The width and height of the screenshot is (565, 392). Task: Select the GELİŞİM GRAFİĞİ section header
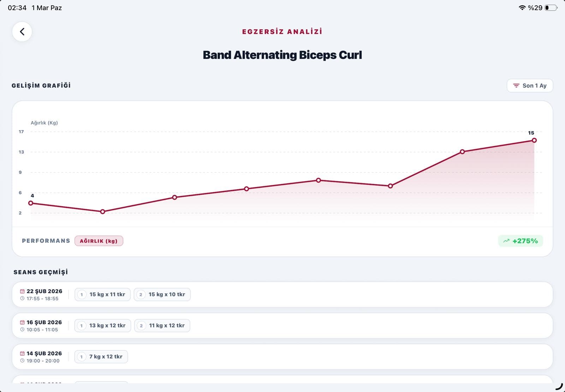point(41,85)
